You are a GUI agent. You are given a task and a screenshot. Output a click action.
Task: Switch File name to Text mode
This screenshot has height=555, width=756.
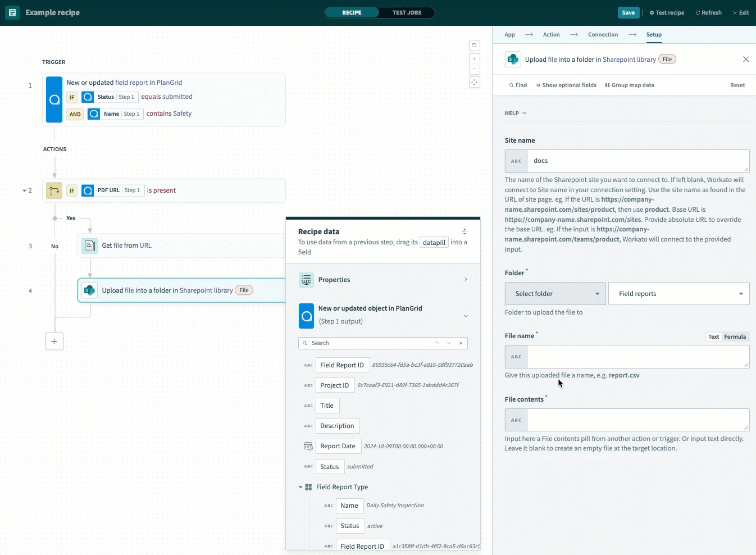[x=713, y=337]
